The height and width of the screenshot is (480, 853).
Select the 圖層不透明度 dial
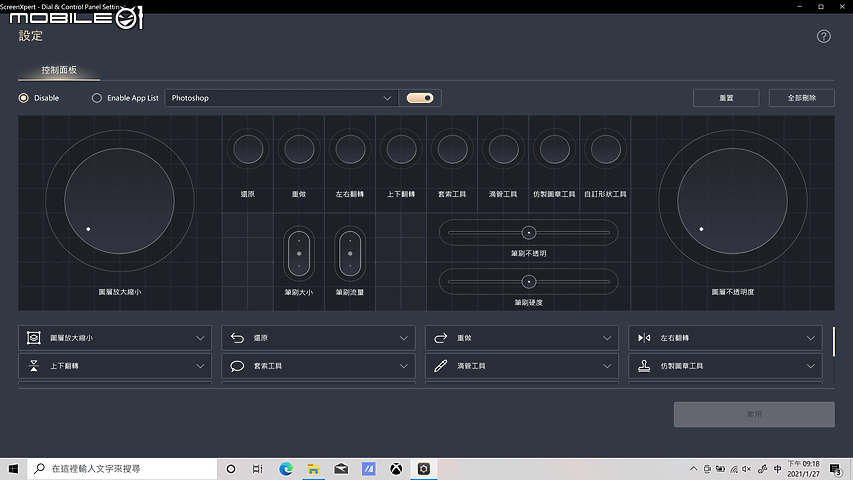coord(733,201)
